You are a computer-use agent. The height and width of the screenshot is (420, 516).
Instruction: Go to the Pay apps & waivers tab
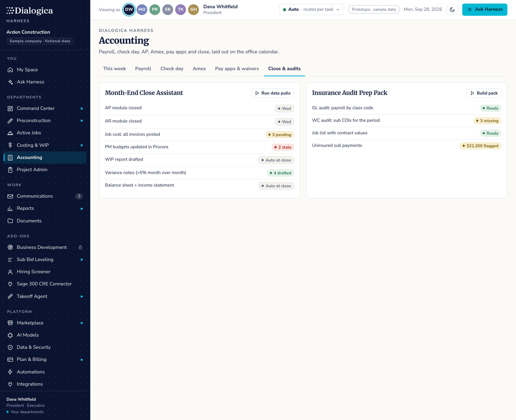pos(237,69)
